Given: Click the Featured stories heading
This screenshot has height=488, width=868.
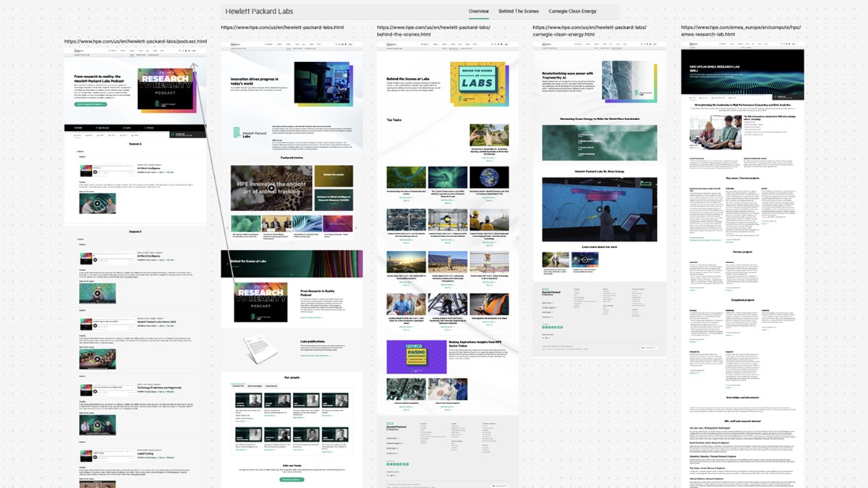Looking at the screenshot, I should tap(292, 157).
